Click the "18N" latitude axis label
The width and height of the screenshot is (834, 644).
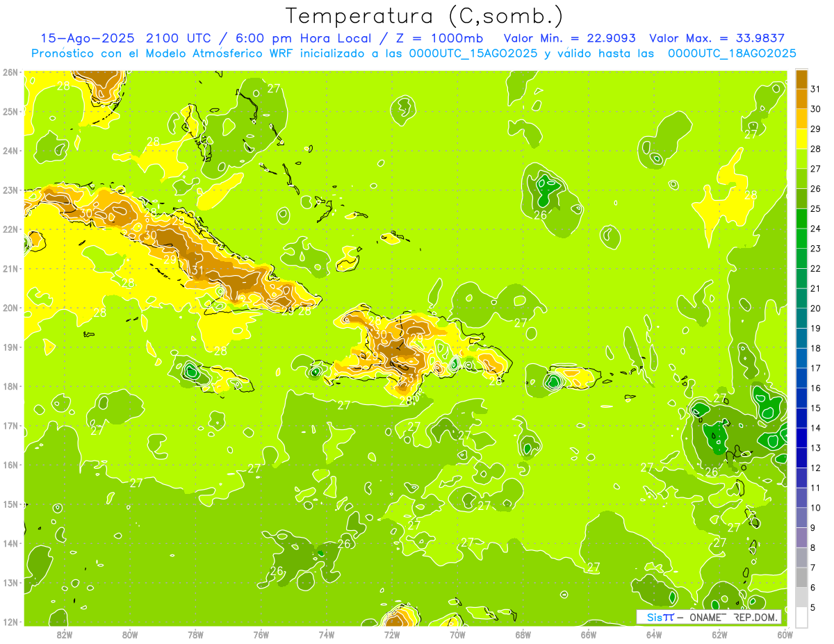pyautogui.click(x=10, y=386)
